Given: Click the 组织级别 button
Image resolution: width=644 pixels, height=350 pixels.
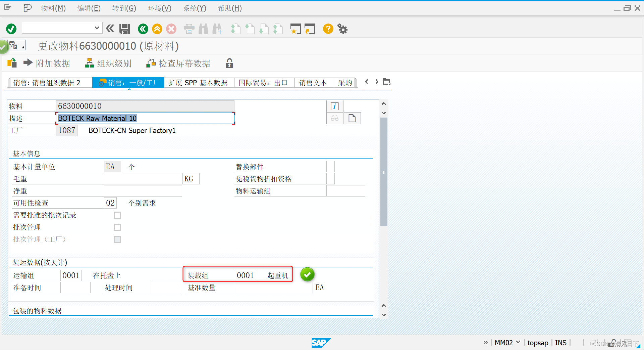Looking at the screenshot, I should 108,63.
